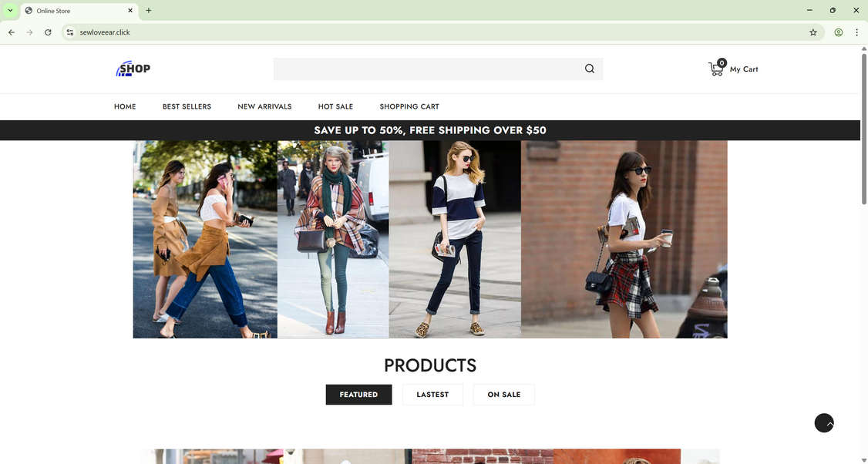Click the PRODUCTS heading text
This screenshot has width=868, height=464.
point(430,365)
